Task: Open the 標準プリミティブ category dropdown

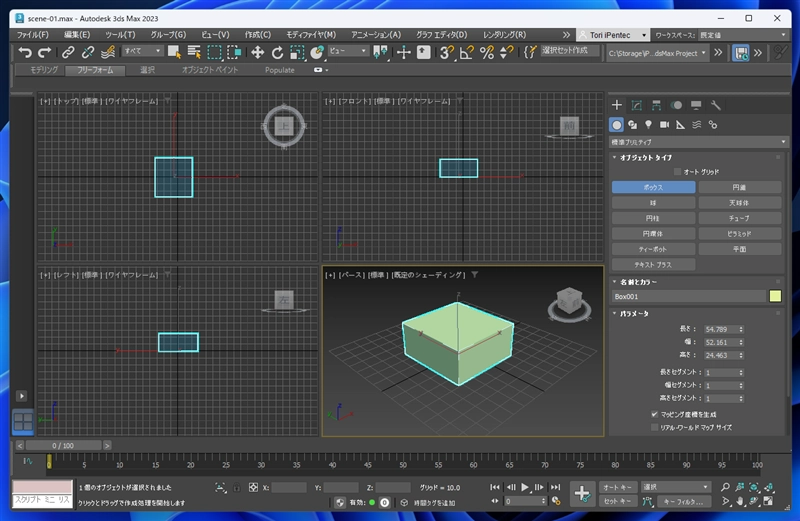Action: pos(697,142)
